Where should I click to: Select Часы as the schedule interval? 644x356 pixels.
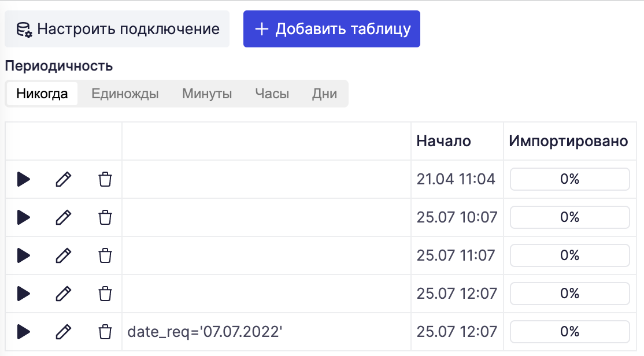click(272, 94)
